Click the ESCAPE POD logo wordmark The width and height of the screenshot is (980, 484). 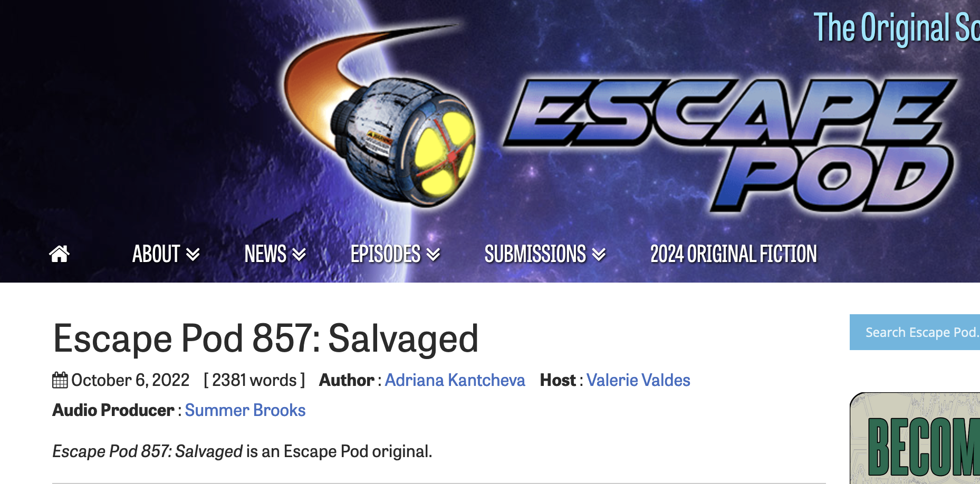pos(731,144)
